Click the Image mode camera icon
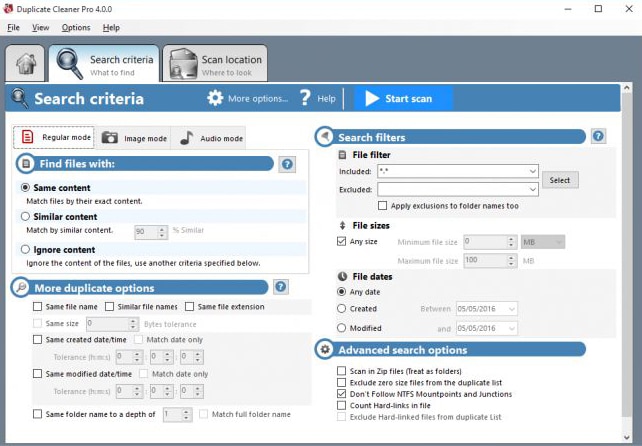The image size is (642, 446). click(x=109, y=138)
